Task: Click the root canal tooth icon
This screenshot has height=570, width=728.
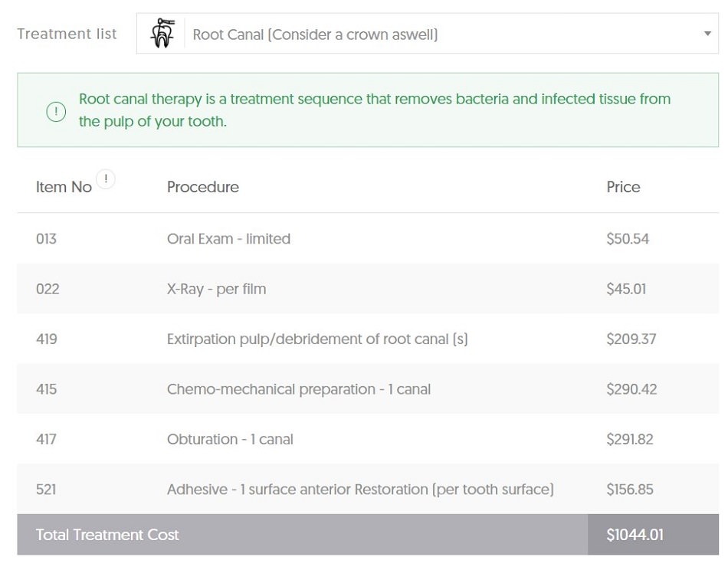Action: [x=162, y=34]
